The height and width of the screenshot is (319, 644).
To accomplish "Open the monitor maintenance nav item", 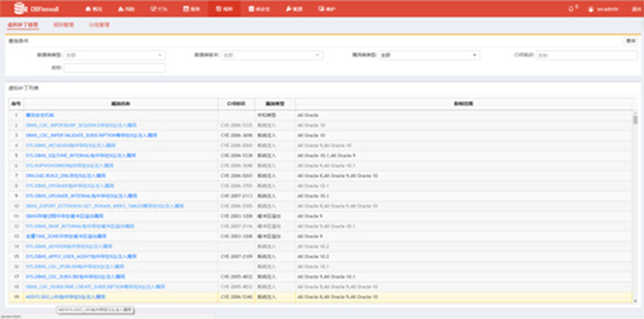I will (327, 8).
